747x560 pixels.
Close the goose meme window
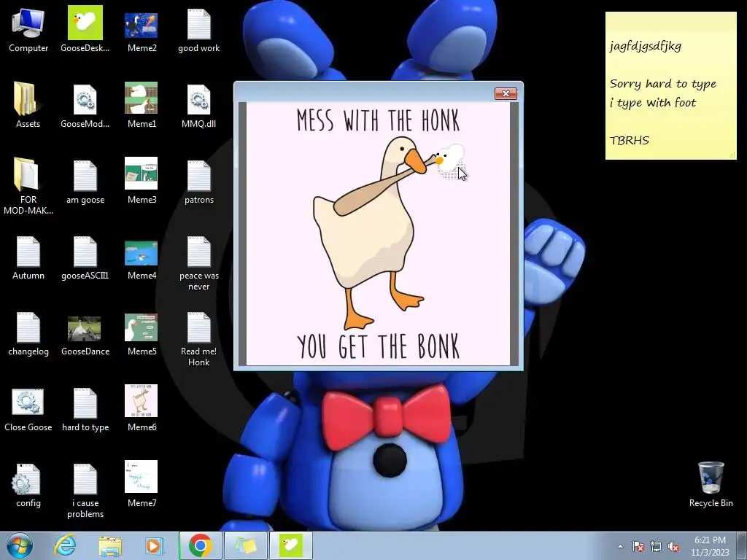[x=506, y=93]
